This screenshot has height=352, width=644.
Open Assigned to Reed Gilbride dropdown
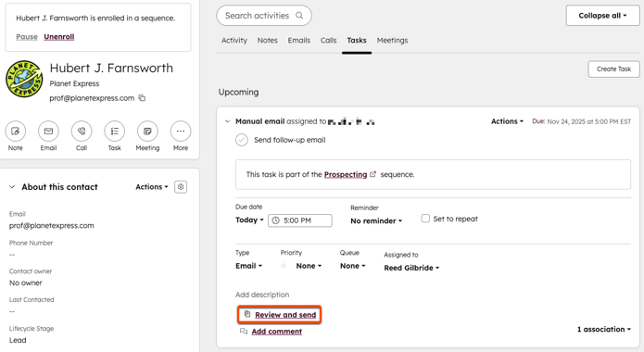(411, 268)
